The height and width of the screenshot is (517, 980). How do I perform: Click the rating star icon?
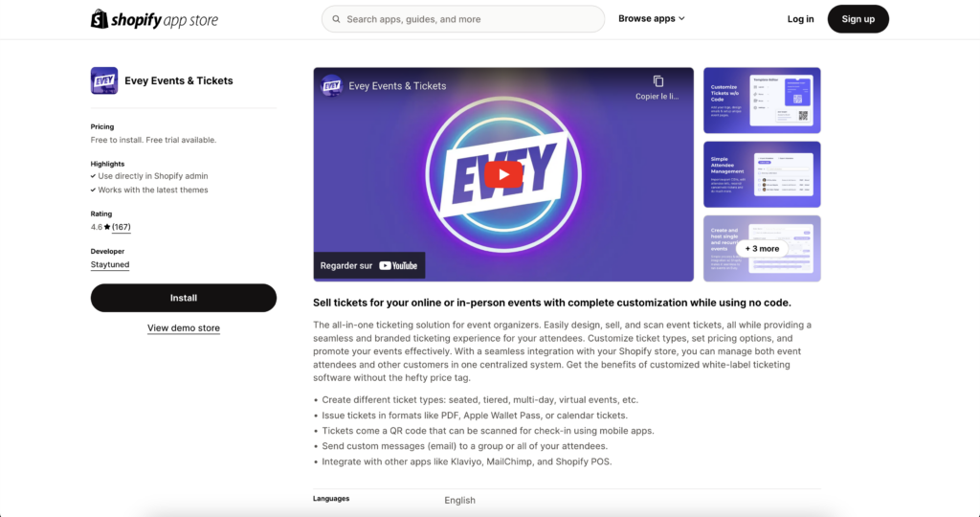107,227
